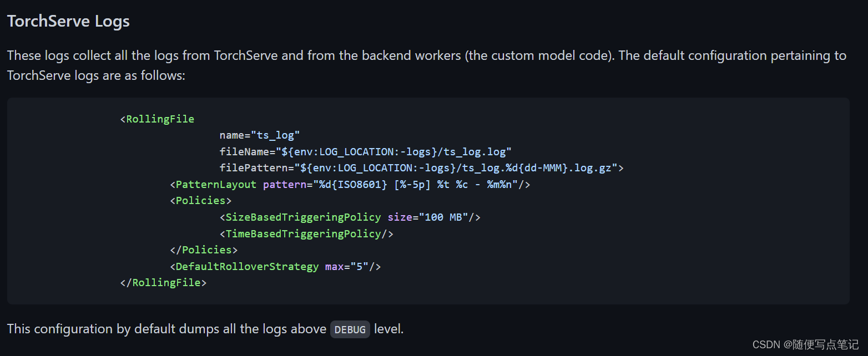Click the DEBUG inline code badge

(x=350, y=329)
